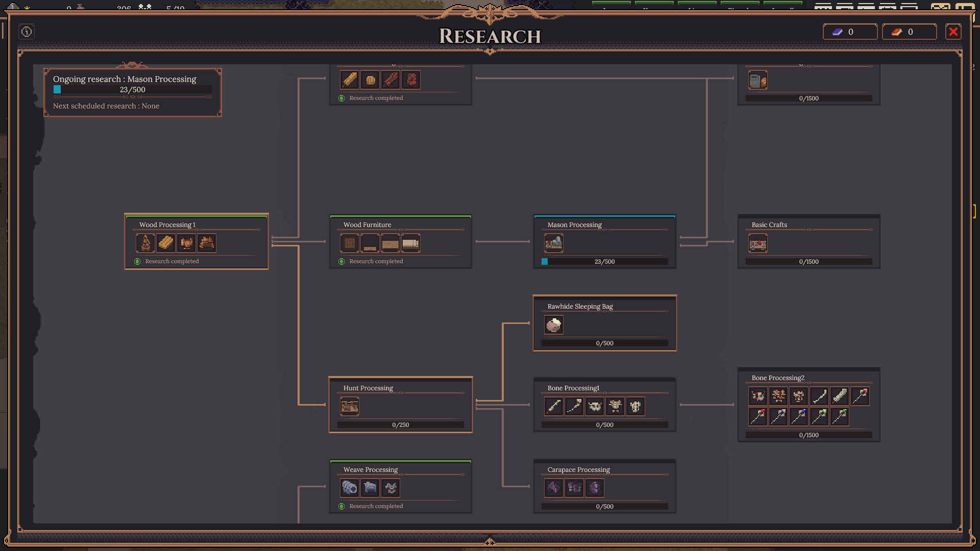
Task: Click the red book currency counter at top right
Action: pyautogui.click(x=909, y=31)
